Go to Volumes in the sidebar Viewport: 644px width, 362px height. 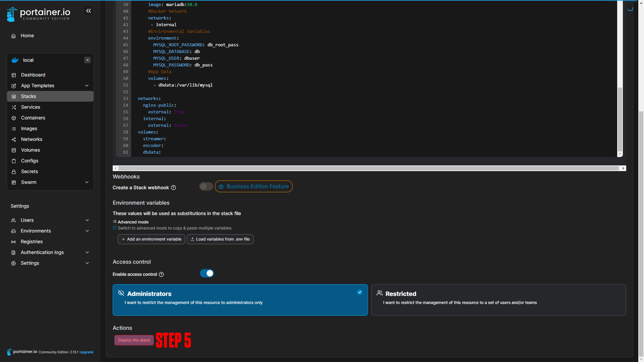coord(30,150)
